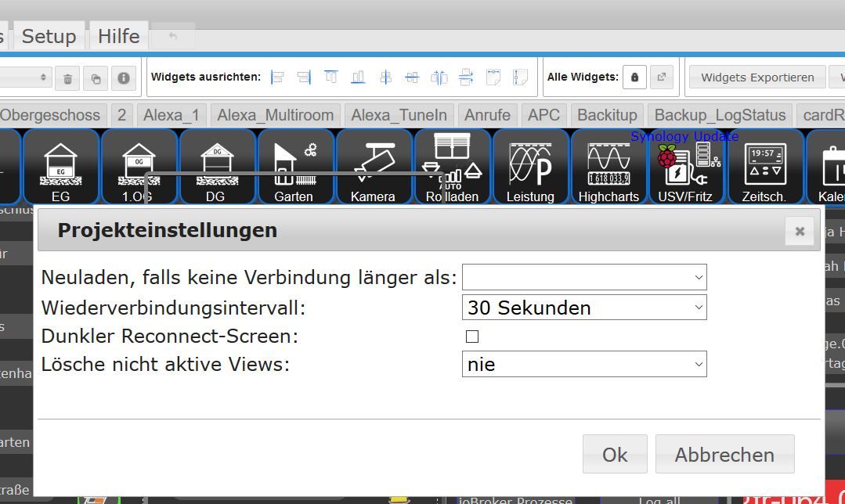Click the copy widget icon

point(96,78)
